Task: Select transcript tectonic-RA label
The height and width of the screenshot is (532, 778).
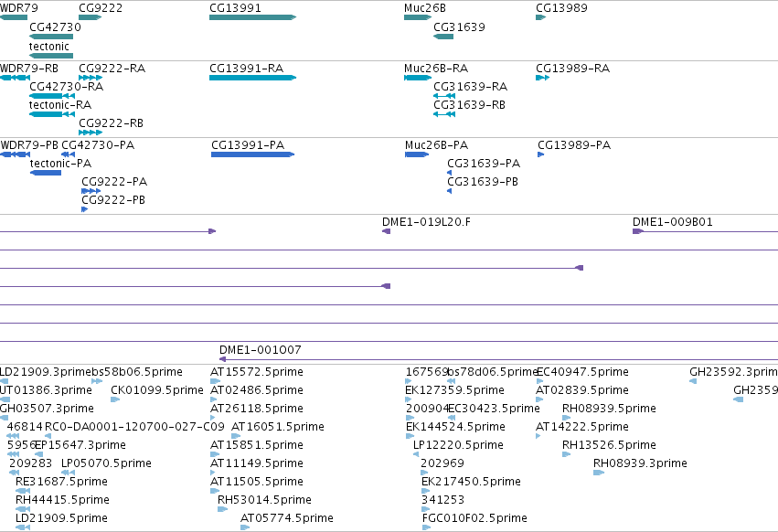Action: (x=60, y=105)
